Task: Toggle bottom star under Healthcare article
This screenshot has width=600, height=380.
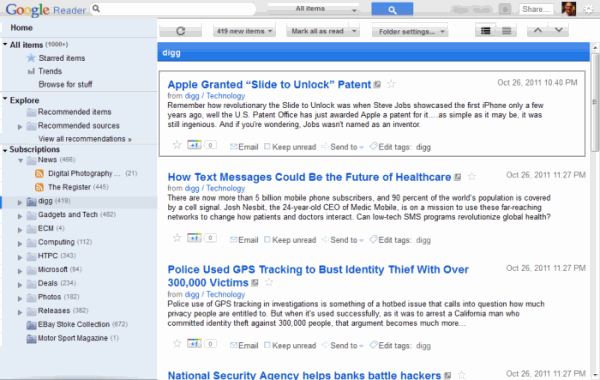Action: click(x=177, y=238)
